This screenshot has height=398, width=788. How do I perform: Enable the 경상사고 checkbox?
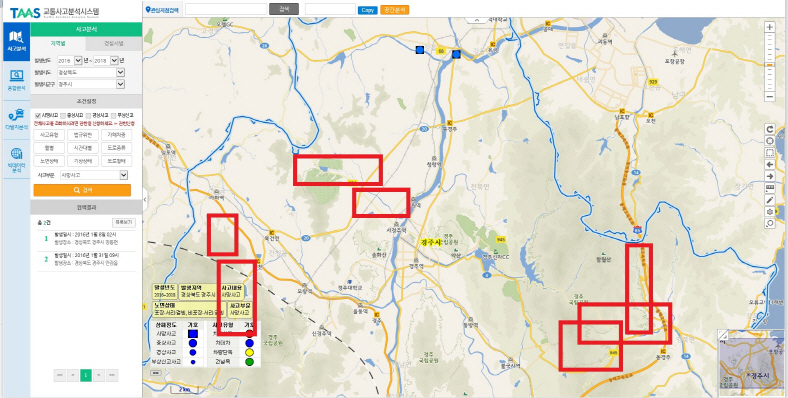coord(88,115)
